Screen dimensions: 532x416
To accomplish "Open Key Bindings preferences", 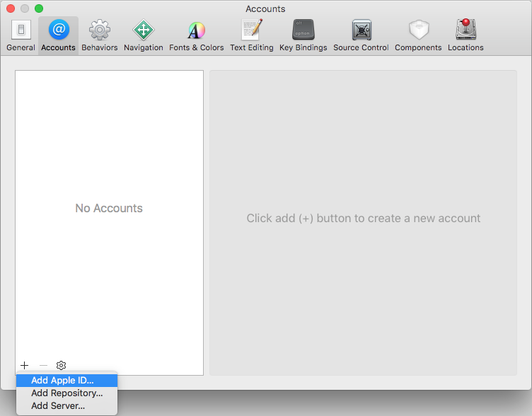I will click(303, 35).
